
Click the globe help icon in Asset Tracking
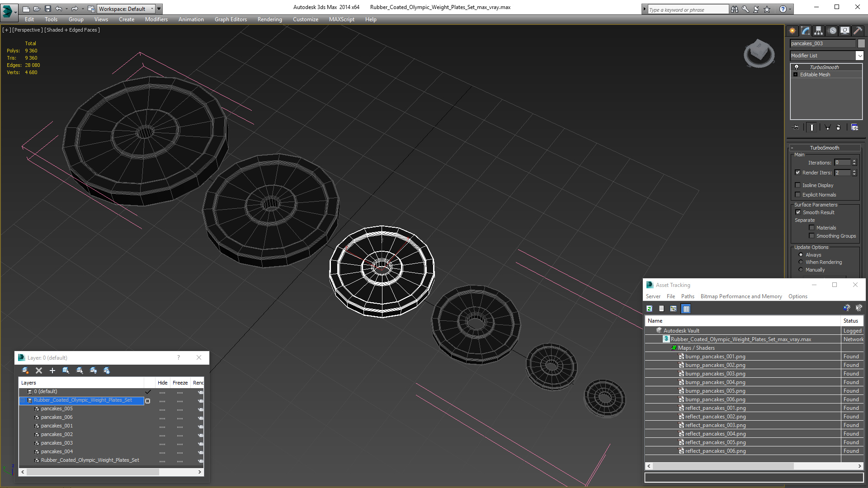coord(847,308)
